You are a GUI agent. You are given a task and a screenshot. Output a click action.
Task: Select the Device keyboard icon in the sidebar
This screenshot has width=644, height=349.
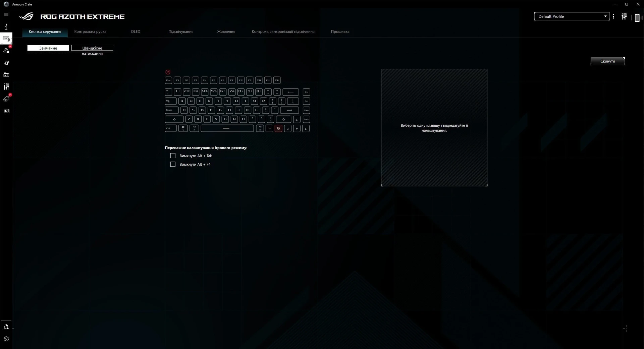pyautogui.click(x=6, y=39)
